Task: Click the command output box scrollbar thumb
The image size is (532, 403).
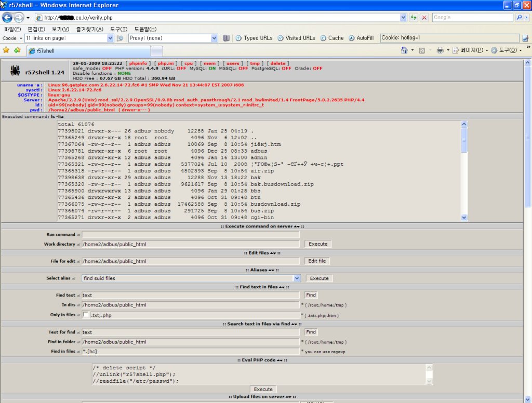Action: pyautogui.click(x=464, y=140)
